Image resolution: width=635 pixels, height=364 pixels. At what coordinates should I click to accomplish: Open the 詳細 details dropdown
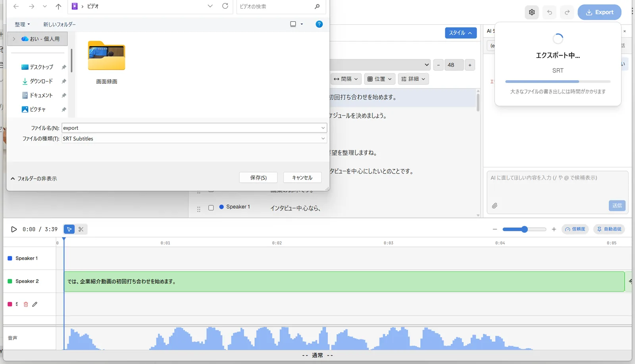413,79
